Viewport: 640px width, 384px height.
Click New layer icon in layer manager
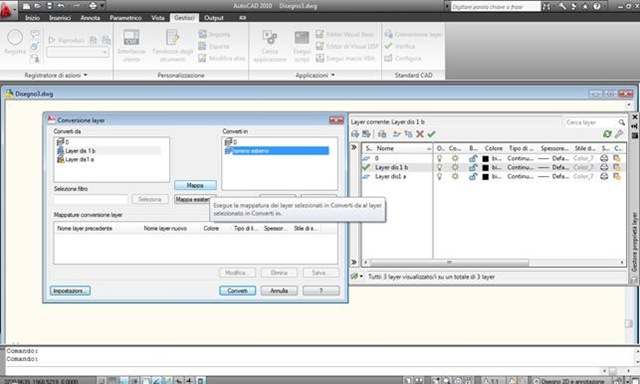pos(396,134)
